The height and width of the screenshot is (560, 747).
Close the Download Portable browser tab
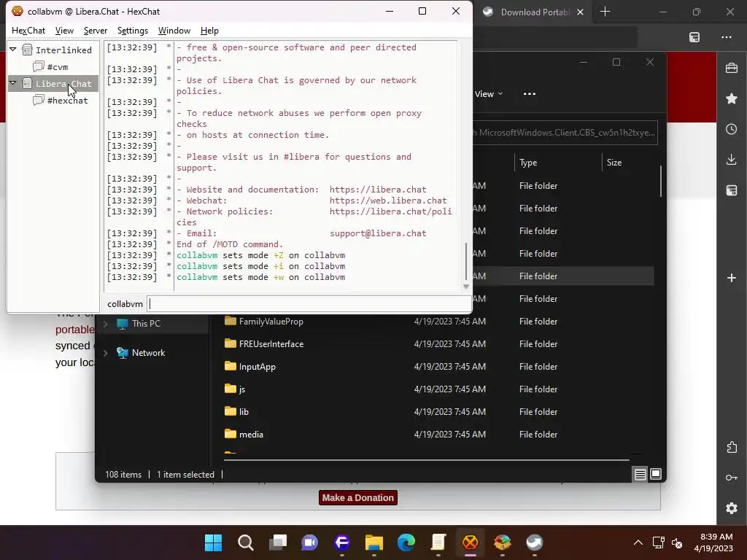pos(580,12)
